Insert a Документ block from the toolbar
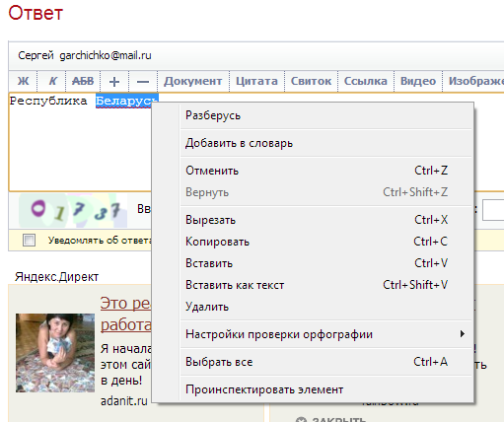Image resolution: width=504 pixels, height=422 pixels. click(x=193, y=81)
